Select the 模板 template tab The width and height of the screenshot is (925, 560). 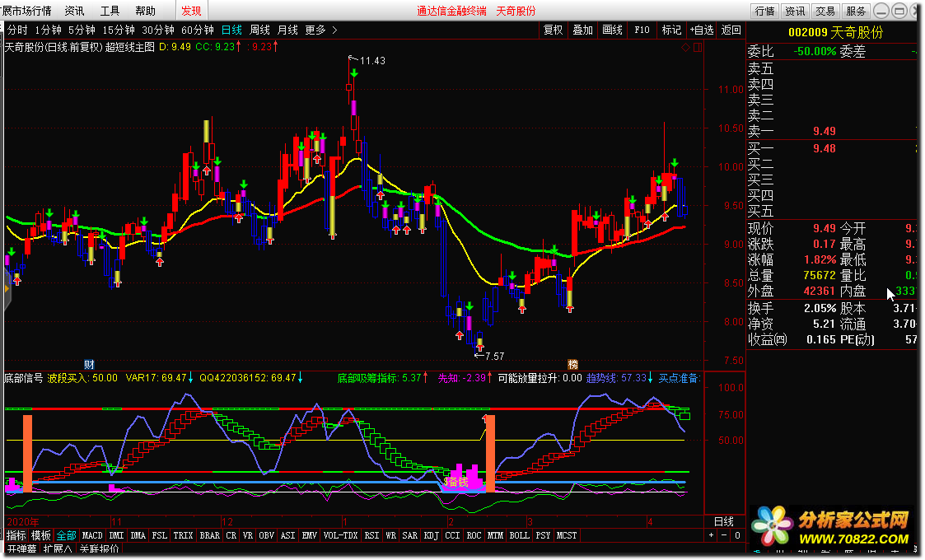coord(40,535)
